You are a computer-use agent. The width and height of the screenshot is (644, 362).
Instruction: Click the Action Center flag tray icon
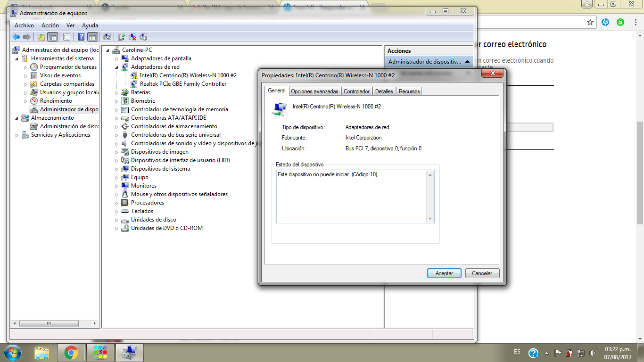(558, 353)
